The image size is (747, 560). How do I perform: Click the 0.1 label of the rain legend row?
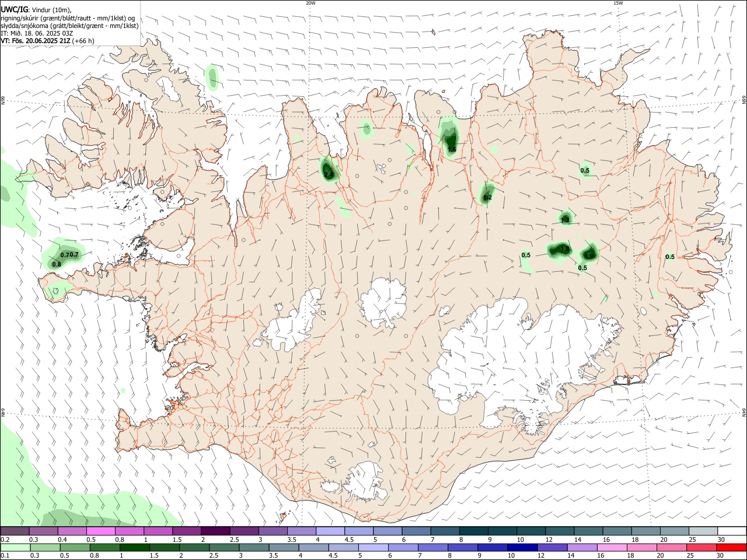pos(5,556)
